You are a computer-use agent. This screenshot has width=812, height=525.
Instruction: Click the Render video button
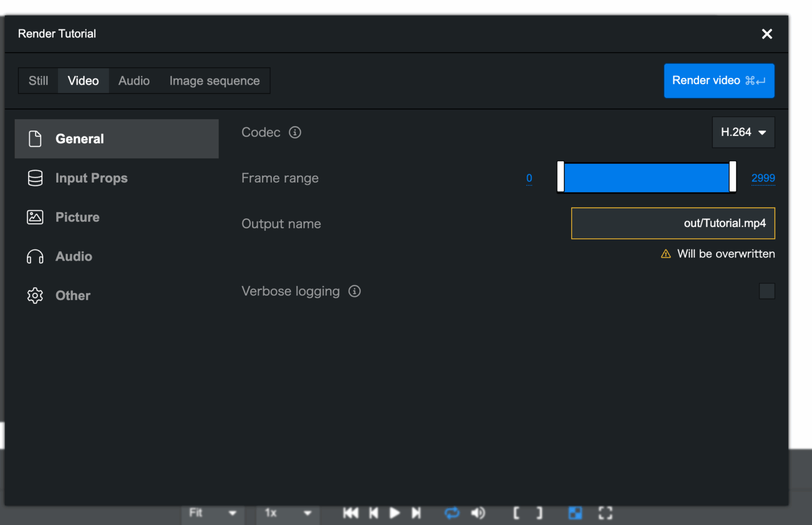719,81
